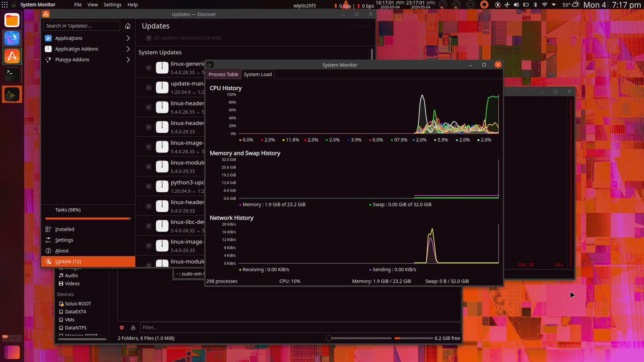Open the clock showing 7:17 pm
644x362 pixels.
point(626,5)
